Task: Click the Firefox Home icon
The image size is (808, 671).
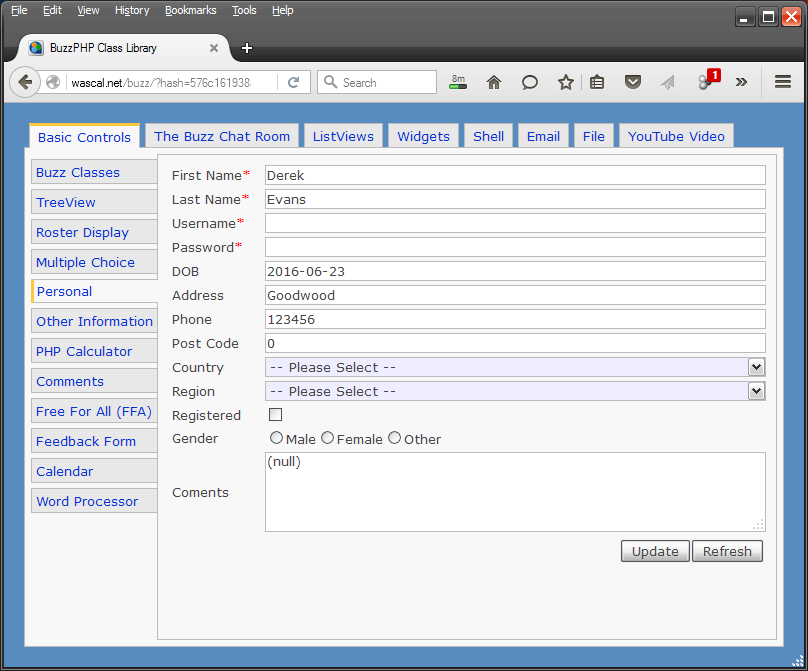Action: coord(493,82)
